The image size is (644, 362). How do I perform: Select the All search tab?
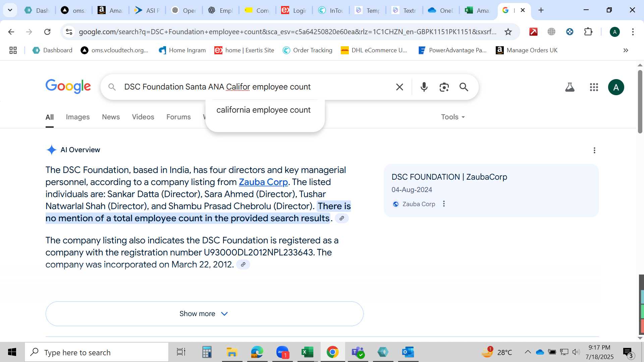pyautogui.click(x=50, y=117)
